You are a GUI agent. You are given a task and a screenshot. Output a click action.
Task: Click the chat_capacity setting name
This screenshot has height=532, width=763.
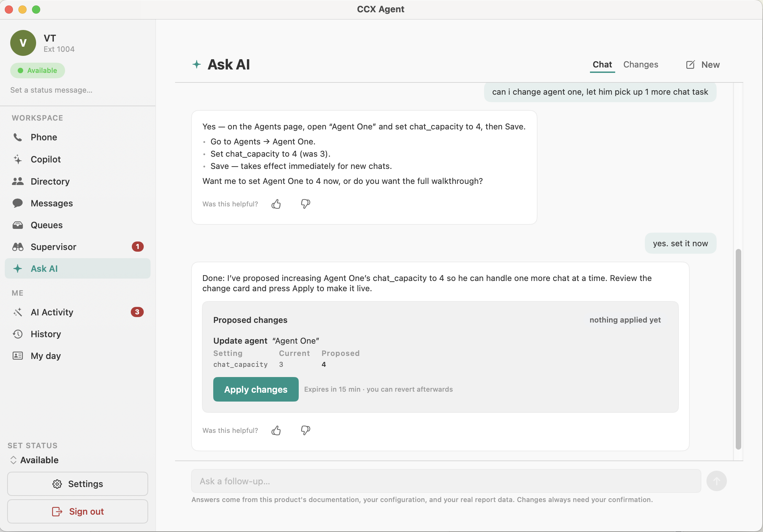pyautogui.click(x=240, y=364)
